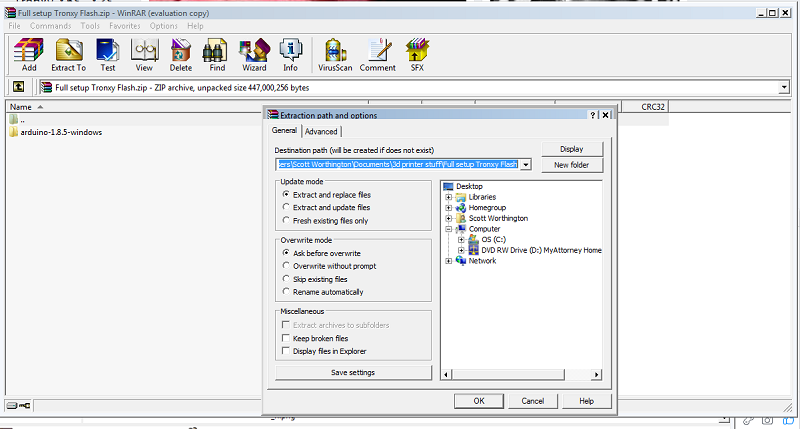Open the File menu
This screenshot has height=429, width=800.
pyautogui.click(x=14, y=26)
